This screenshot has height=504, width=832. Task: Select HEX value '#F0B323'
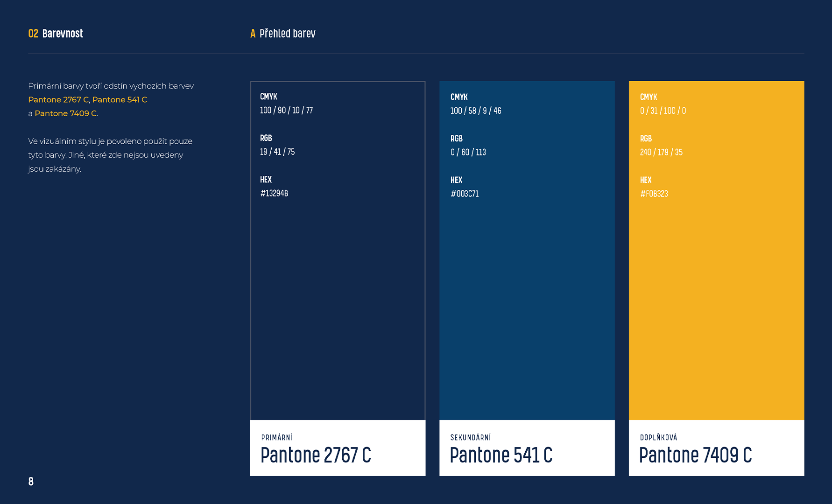(x=654, y=194)
